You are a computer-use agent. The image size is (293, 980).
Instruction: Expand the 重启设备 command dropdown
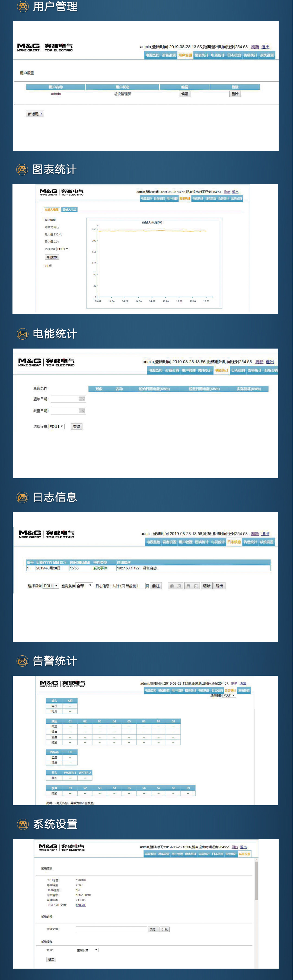[x=87, y=950]
